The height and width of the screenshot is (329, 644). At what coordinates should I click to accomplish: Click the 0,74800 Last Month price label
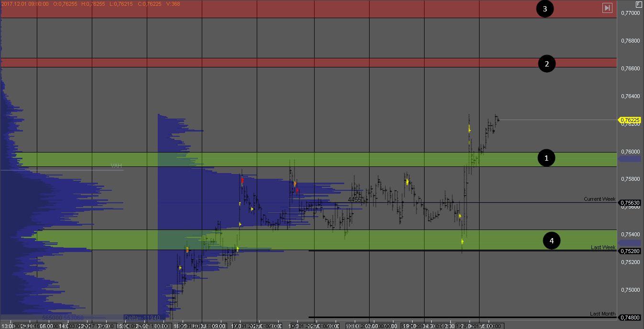point(630,318)
